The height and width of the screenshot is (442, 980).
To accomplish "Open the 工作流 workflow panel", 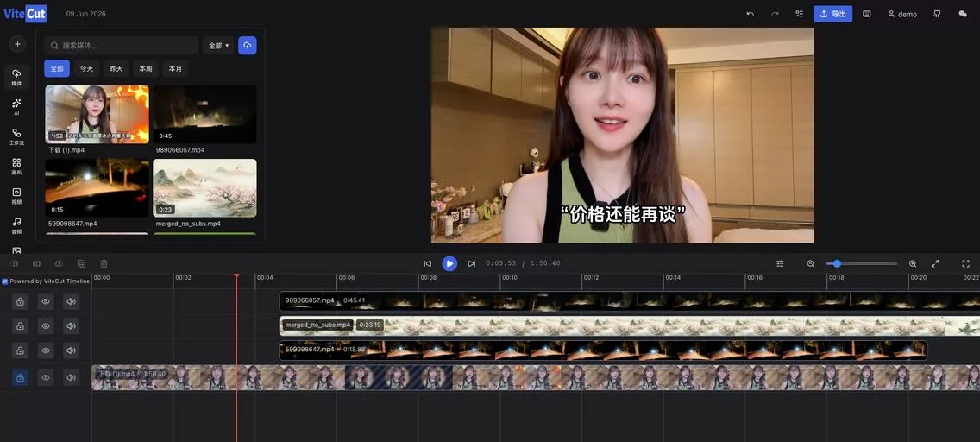I will tap(17, 136).
